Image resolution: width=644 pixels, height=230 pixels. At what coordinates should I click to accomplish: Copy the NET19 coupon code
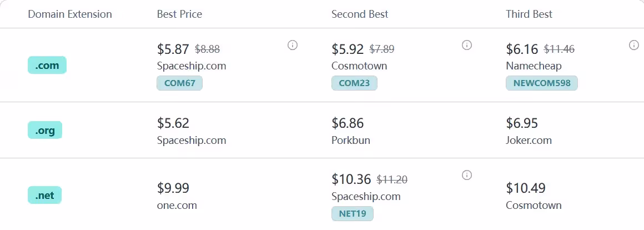(x=353, y=213)
